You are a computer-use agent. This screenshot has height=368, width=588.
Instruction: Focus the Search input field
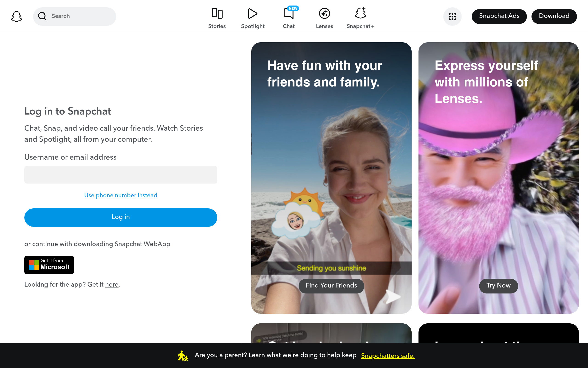(x=75, y=16)
